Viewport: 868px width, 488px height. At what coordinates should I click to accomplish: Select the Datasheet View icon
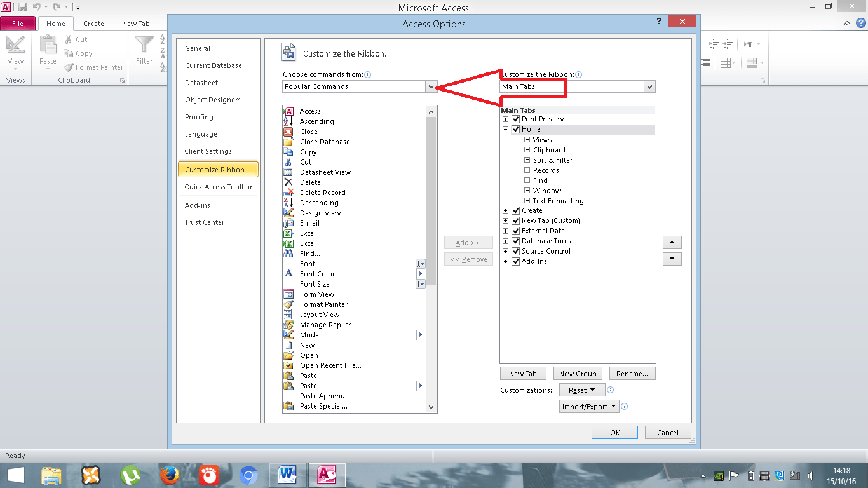(288, 172)
